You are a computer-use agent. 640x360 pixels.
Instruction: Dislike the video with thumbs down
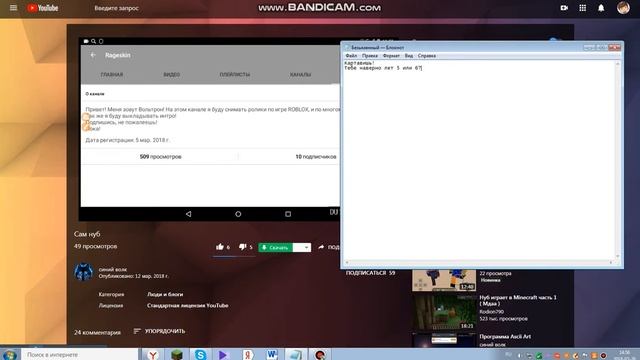coord(243,247)
